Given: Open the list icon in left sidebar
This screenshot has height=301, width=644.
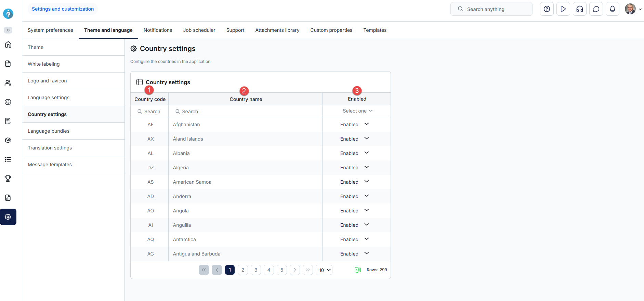Looking at the screenshot, I should (8, 159).
